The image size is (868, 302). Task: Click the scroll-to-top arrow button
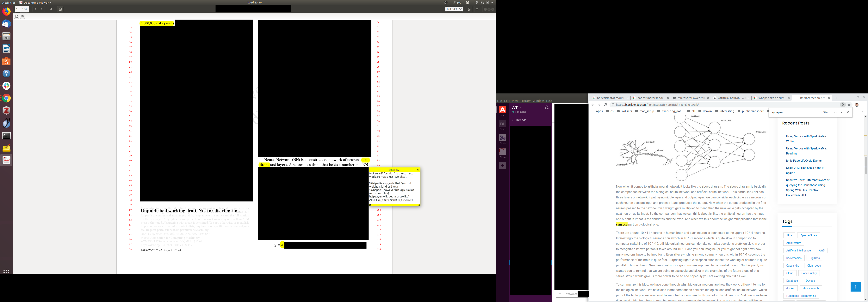click(855, 287)
